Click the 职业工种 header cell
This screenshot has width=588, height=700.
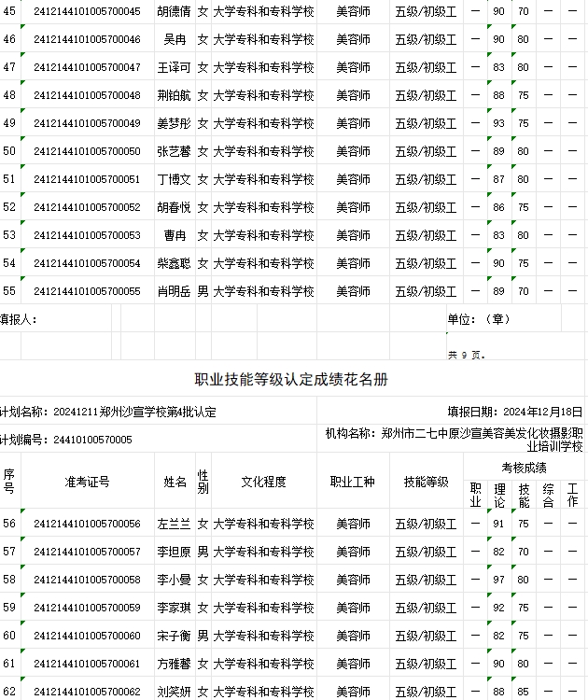(353, 482)
